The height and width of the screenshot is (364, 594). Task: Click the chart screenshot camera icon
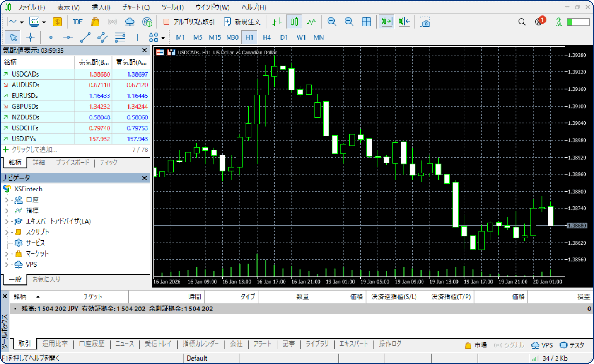point(425,22)
